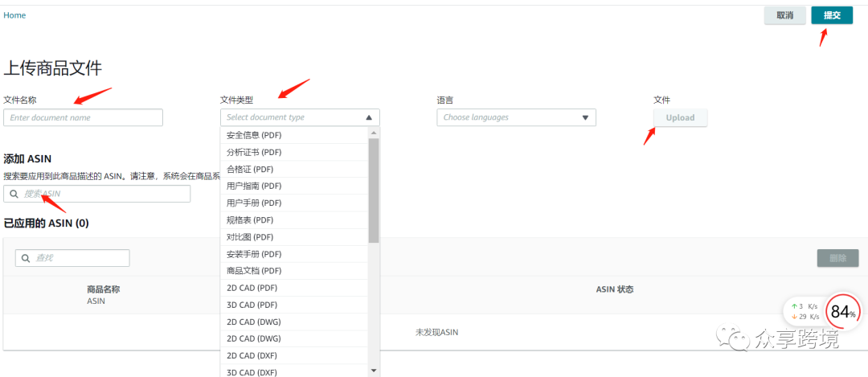The image size is (868, 377).
Task: Click the 上传商品文件 page title
Action: coord(52,68)
